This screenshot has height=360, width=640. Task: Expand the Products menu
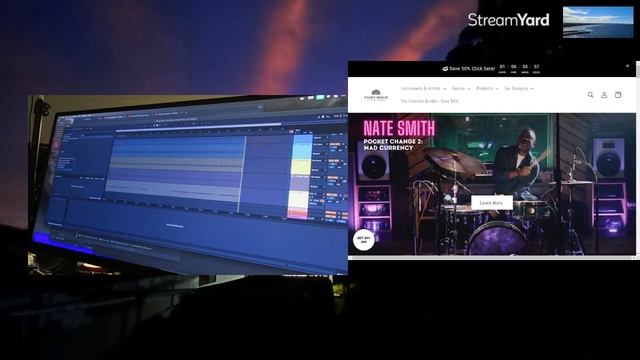click(487, 88)
